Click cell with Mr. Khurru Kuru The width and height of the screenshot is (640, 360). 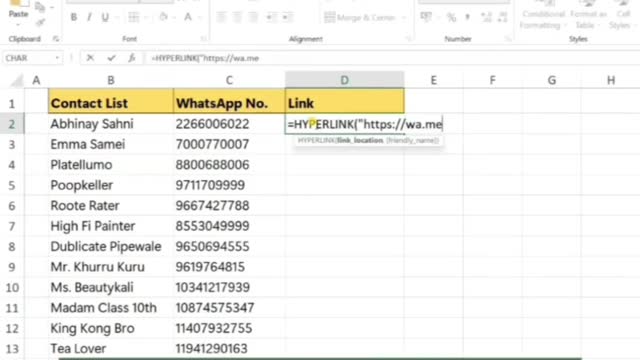(111, 267)
